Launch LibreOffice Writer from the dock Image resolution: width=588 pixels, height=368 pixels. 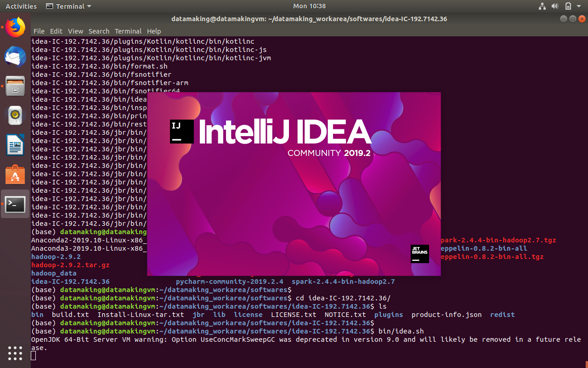[15, 145]
